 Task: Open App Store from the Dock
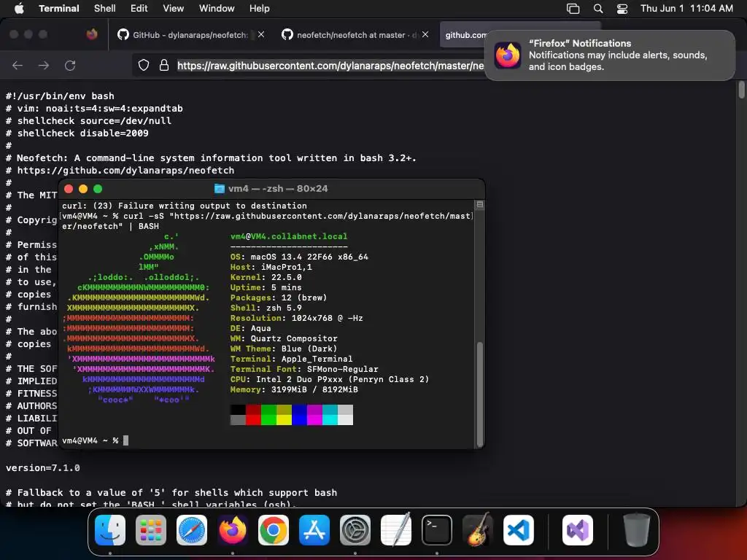tap(314, 530)
